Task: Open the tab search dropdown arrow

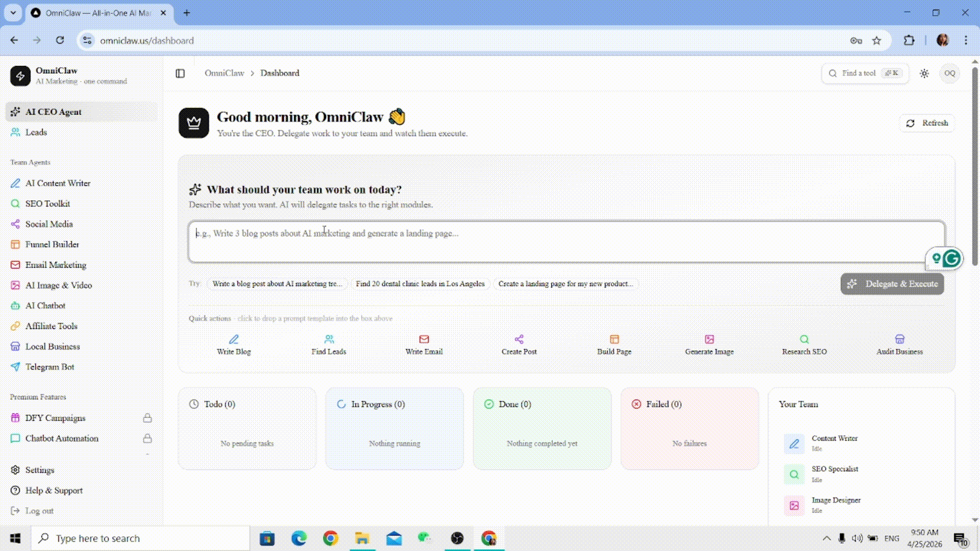Action: point(13,13)
